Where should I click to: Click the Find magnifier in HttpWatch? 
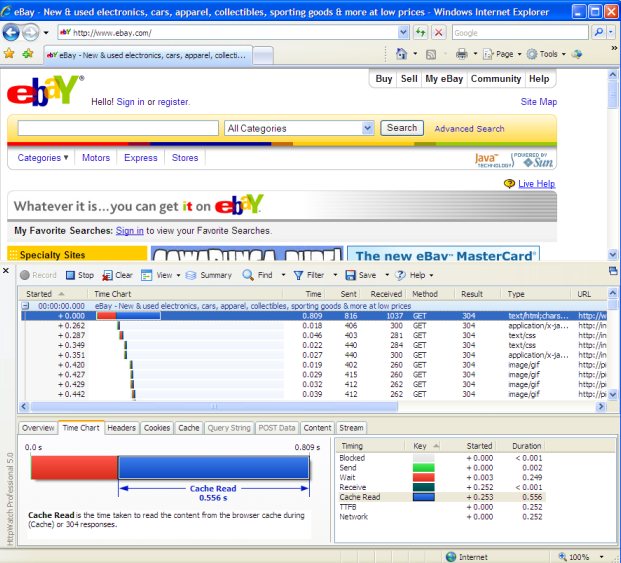(x=248, y=275)
